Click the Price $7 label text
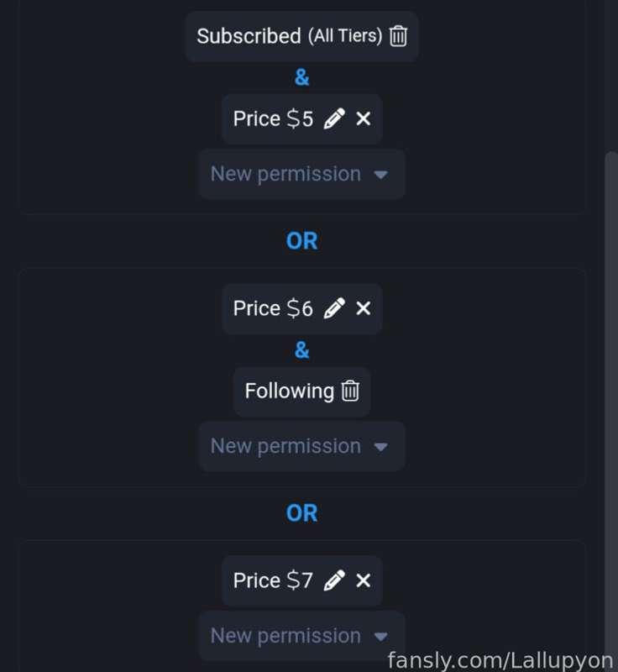 point(273,580)
